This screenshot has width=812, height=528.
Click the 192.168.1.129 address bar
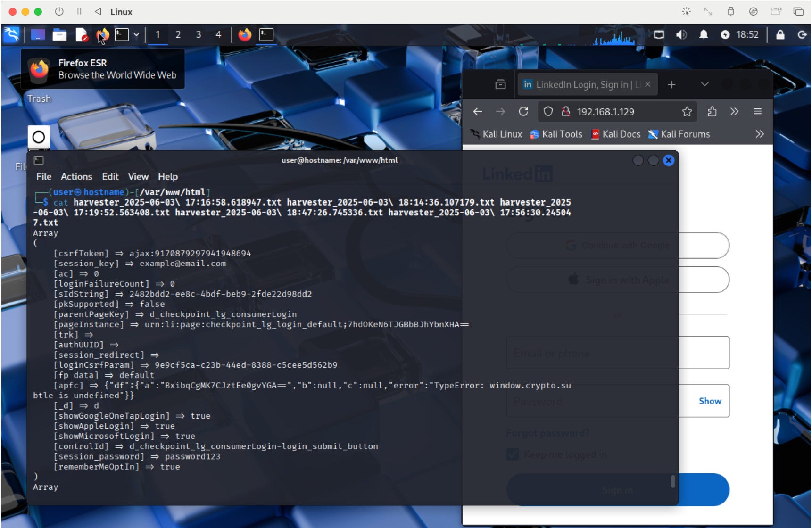(617, 112)
